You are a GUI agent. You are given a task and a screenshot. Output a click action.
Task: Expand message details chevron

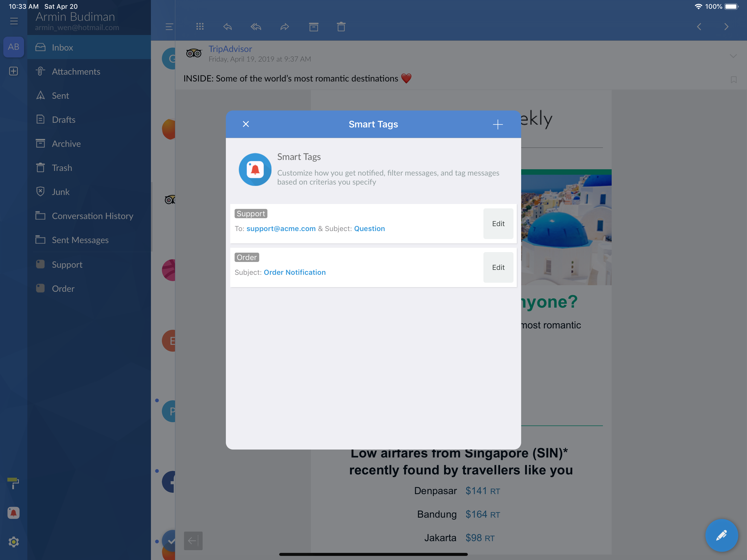pos(733,56)
